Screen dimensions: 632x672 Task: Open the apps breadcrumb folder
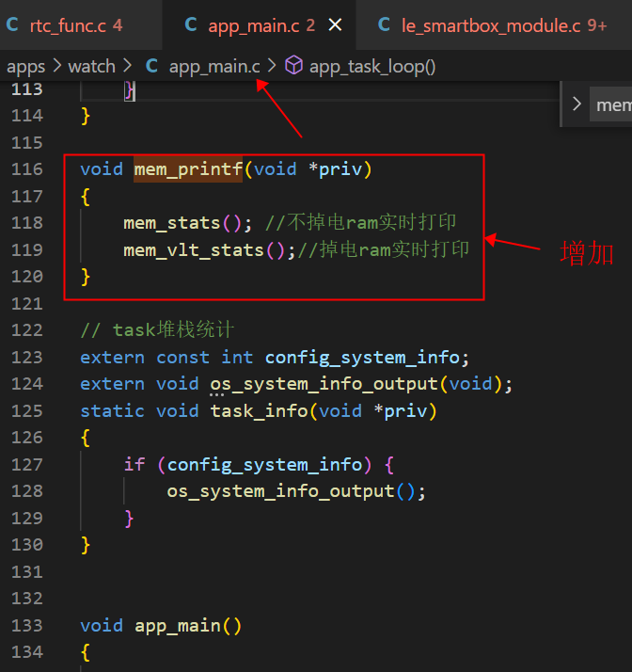point(25,67)
